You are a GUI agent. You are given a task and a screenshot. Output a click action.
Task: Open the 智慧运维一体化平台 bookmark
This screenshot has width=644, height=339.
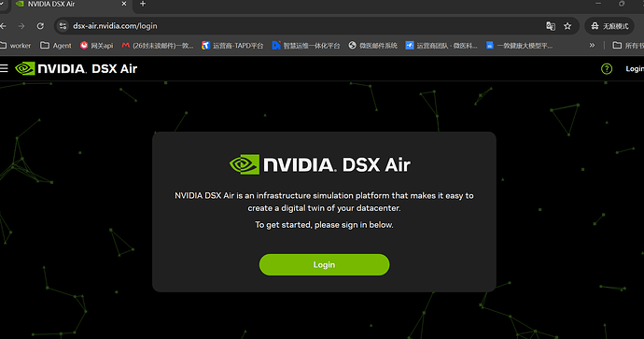click(306, 46)
